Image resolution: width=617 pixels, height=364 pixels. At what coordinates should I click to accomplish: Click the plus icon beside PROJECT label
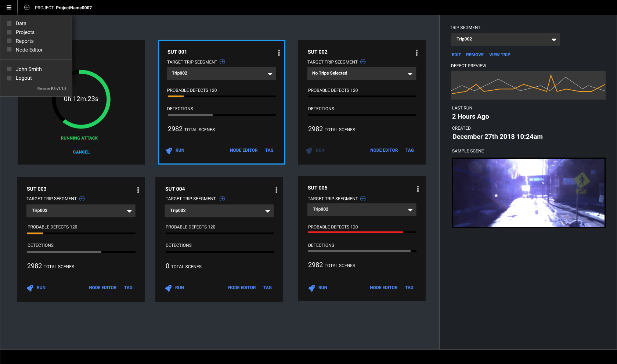click(x=27, y=7)
